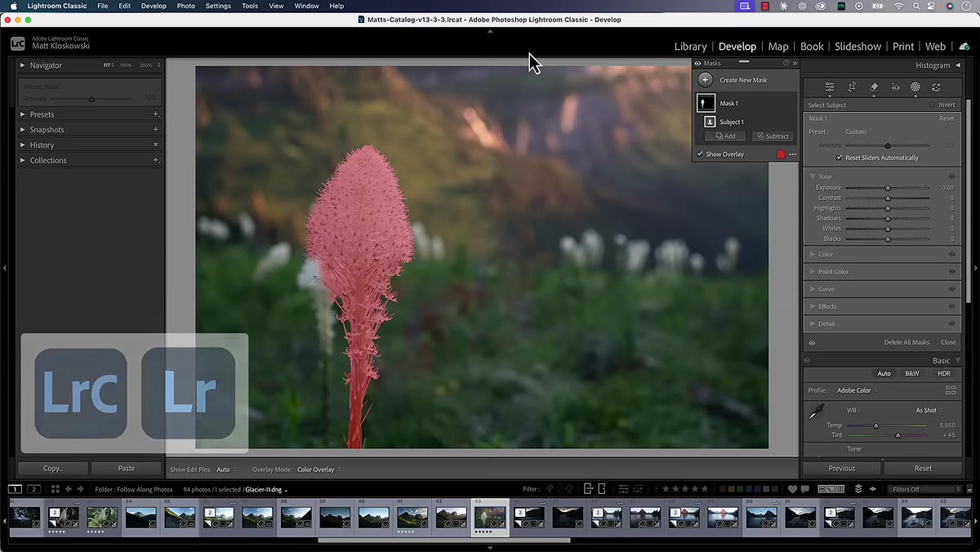The image size is (980, 552).
Task: Expand the Effects section
Action: pyautogui.click(x=813, y=306)
